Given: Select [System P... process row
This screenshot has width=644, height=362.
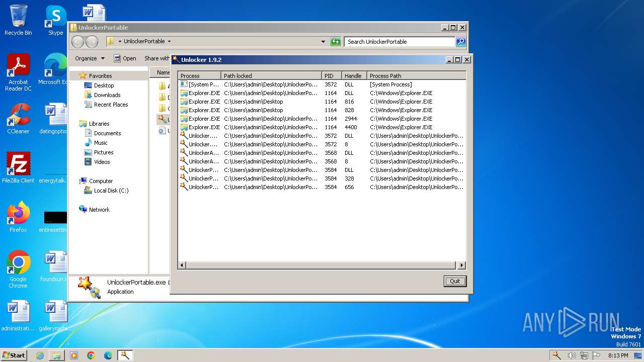Looking at the screenshot, I should click(x=322, y=84).
